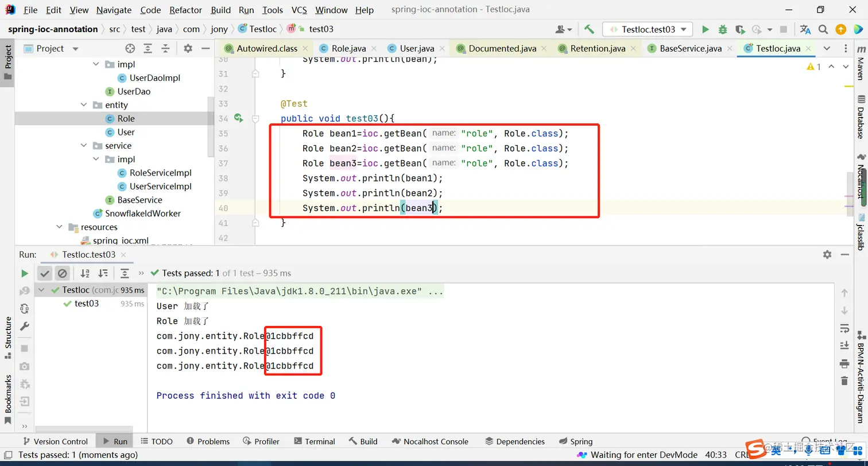
Task: Click the run gutter icon at line 34
Action: coord(238,118)
